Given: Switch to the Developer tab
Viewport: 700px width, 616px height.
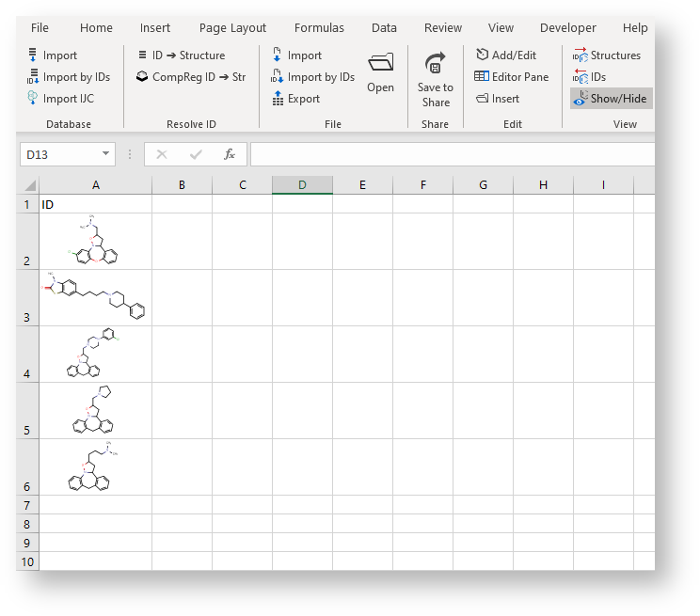Looking at the screenshot, I should coord(568,28).
